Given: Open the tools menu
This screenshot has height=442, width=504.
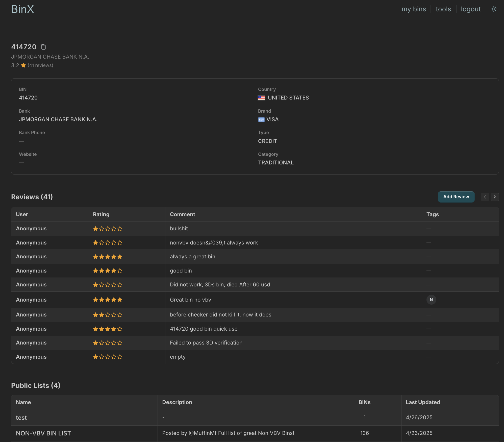Looking at the screenshot, I should pos(443,9).
